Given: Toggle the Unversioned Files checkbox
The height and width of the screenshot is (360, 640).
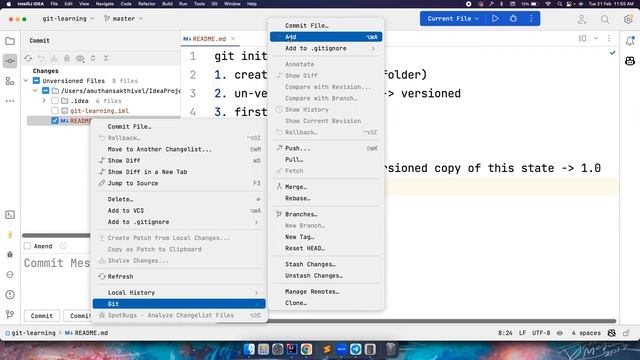Looking at the screenshot, I should [x=36, y=81].
